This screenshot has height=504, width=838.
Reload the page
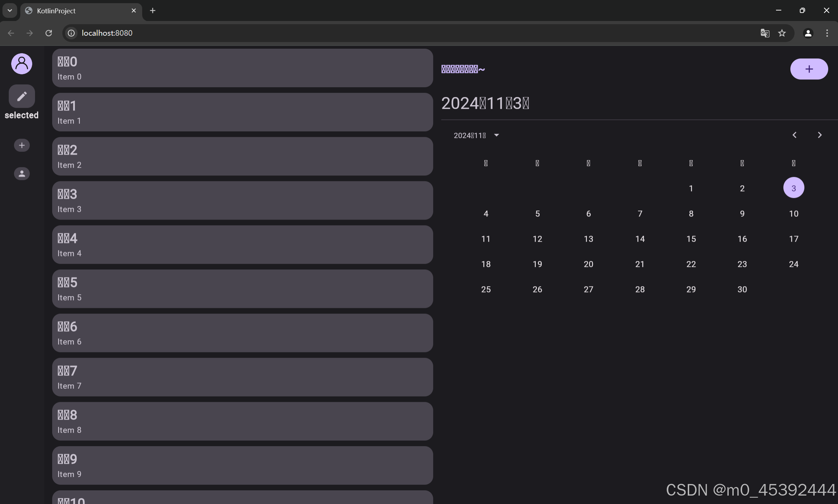pos(49,33)
